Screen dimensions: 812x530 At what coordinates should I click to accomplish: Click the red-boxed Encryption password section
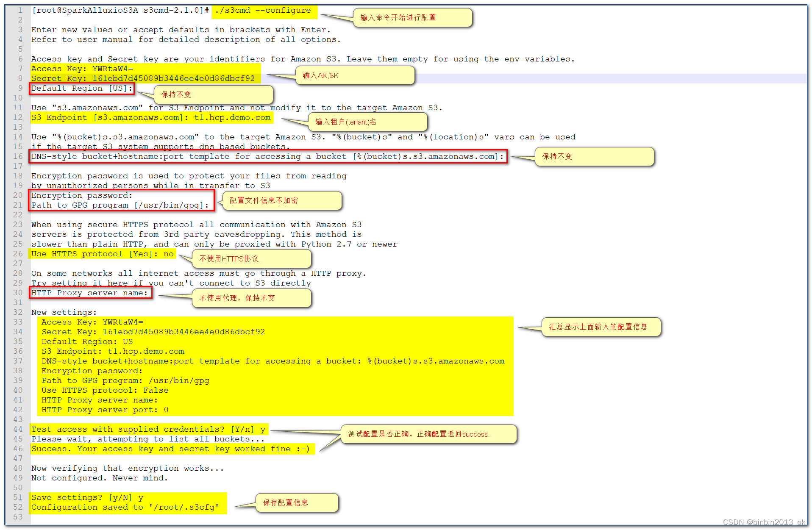click(x=121, y=200)
